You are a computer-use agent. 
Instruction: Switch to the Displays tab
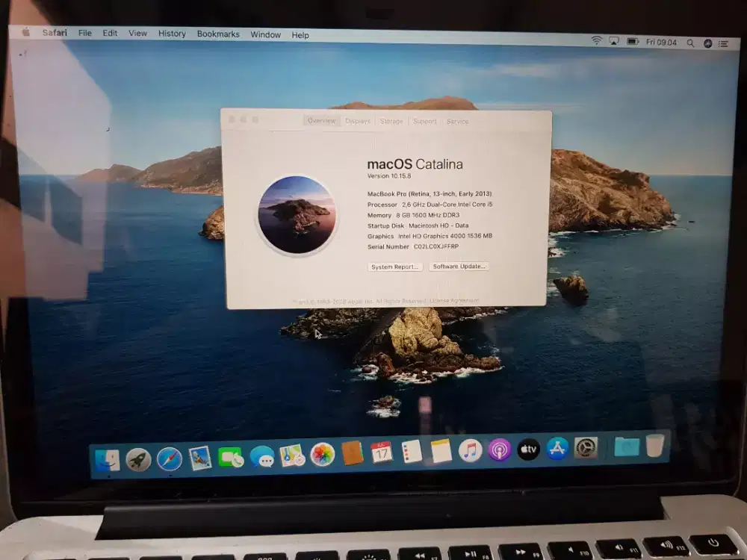click(x=358, y=121)
